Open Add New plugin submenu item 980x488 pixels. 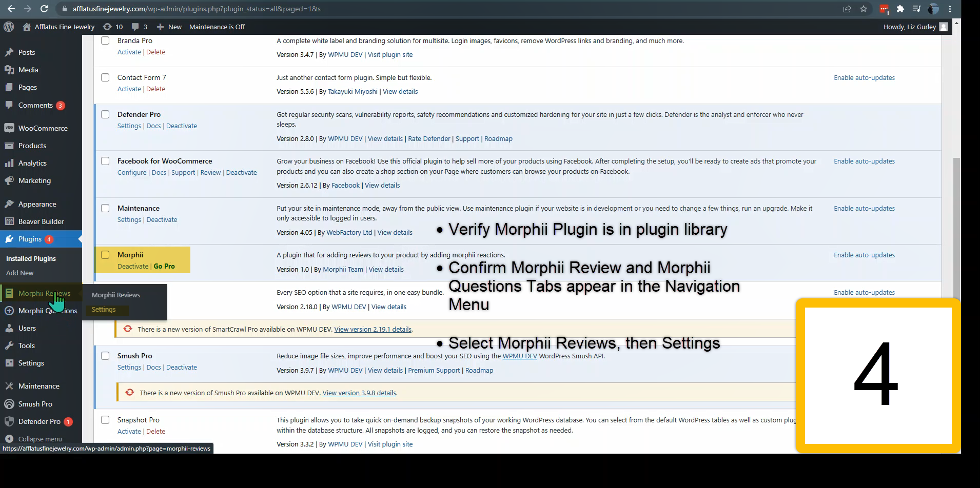(20, 273)
